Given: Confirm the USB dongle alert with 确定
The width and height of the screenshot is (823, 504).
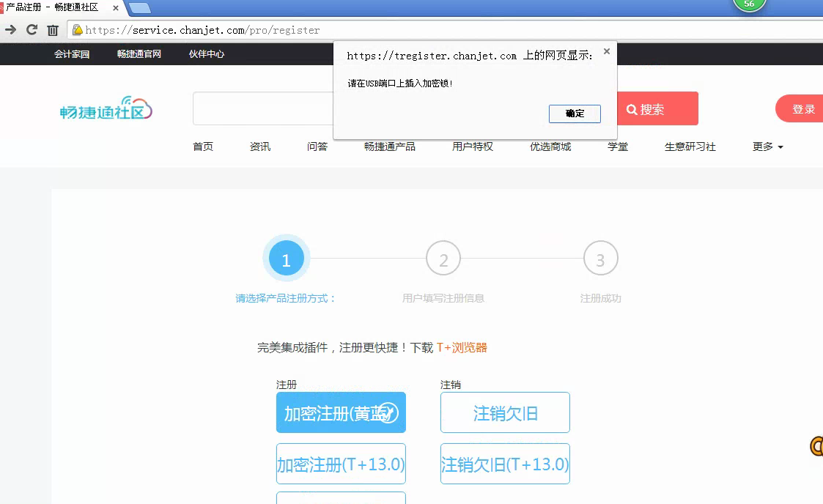Looking at the screenshot, I should (x=575, y=114).
